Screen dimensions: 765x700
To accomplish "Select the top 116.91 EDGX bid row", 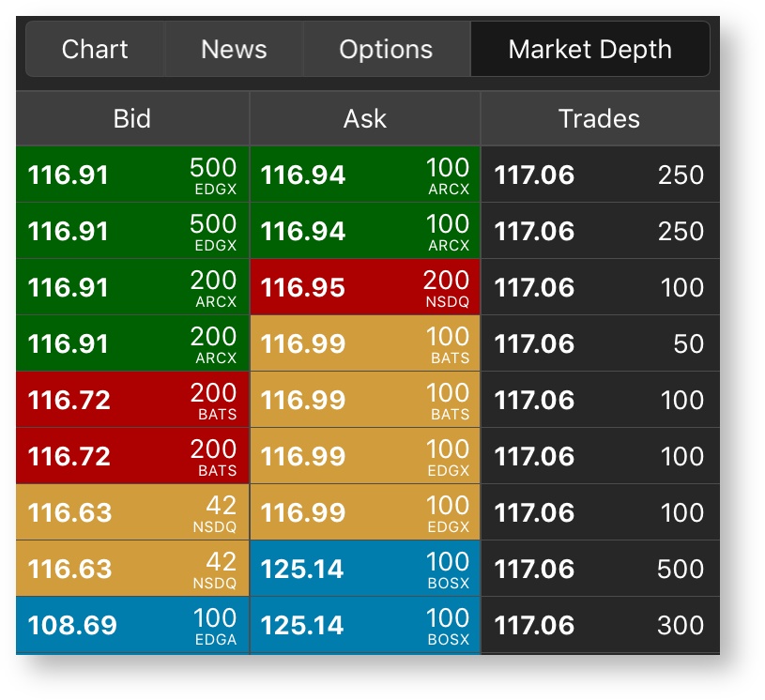I will pyautogui.click(x=132, y=175).
